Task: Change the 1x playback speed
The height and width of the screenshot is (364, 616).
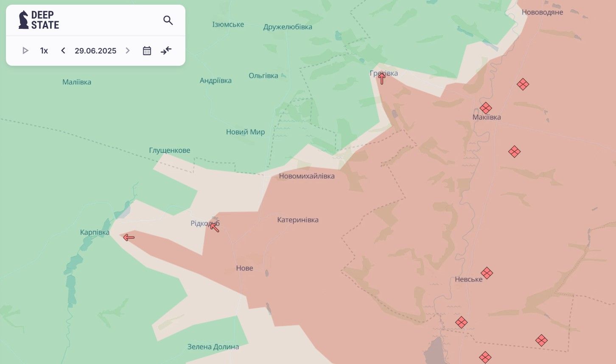Action: [44, 51]
